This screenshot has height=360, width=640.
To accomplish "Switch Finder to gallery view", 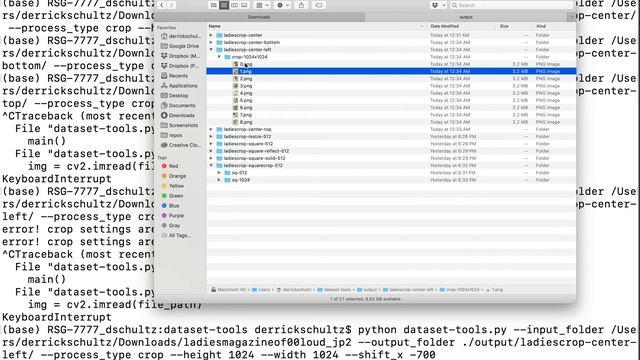I will point(244,5).
